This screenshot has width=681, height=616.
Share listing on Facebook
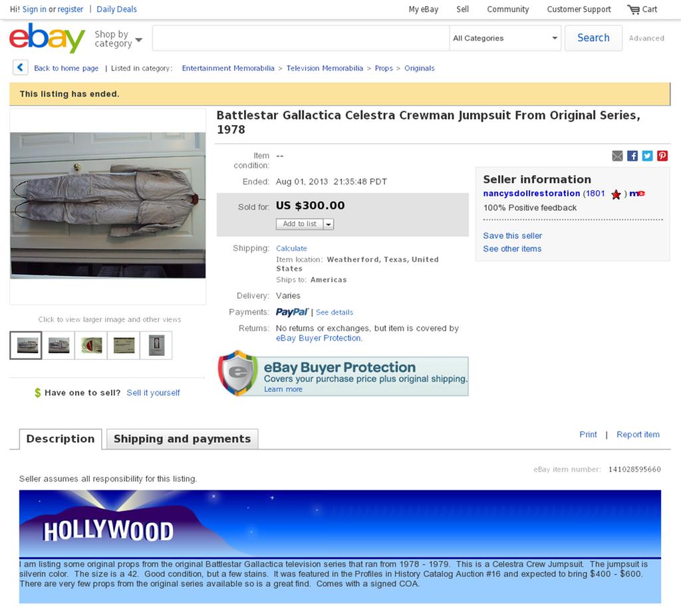coord(632,156)
